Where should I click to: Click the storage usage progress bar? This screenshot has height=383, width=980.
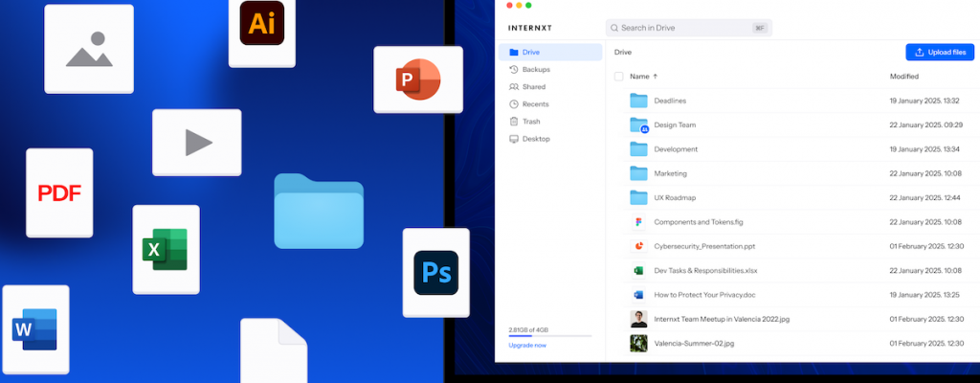(x=549, y=336)
